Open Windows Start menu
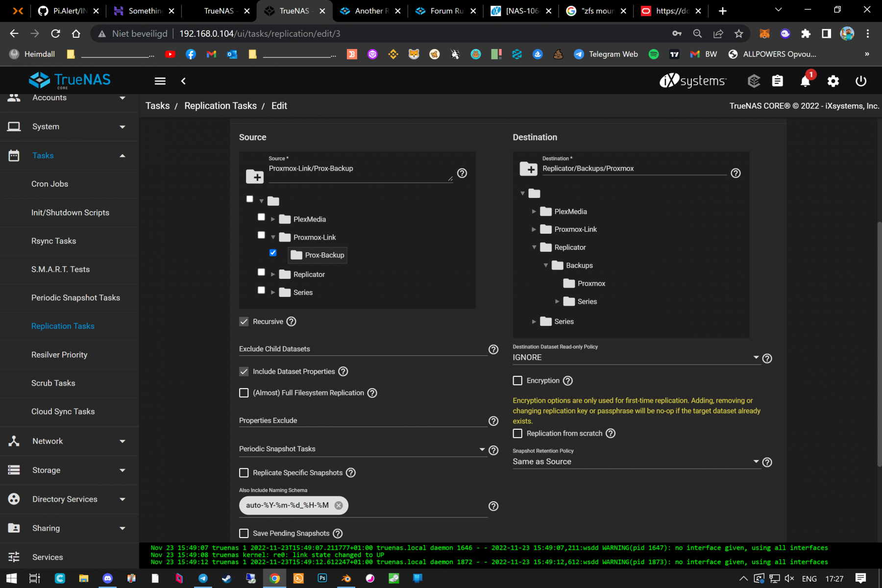 point(11,579)
